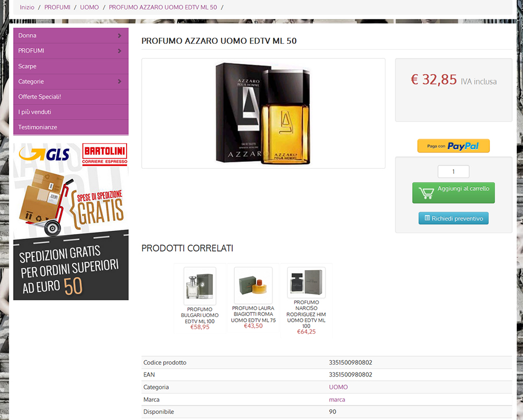Image resolution: width=523 pixels, height=420 pixels.
Task: Open the Narciso Rodriguez Him perfume thumbnail
Action: point(306,283)
